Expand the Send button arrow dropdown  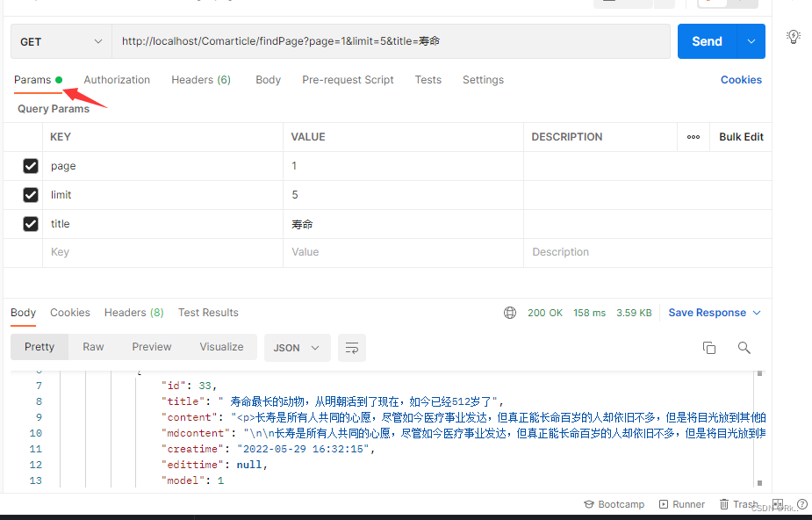click(x=751, y=41)
